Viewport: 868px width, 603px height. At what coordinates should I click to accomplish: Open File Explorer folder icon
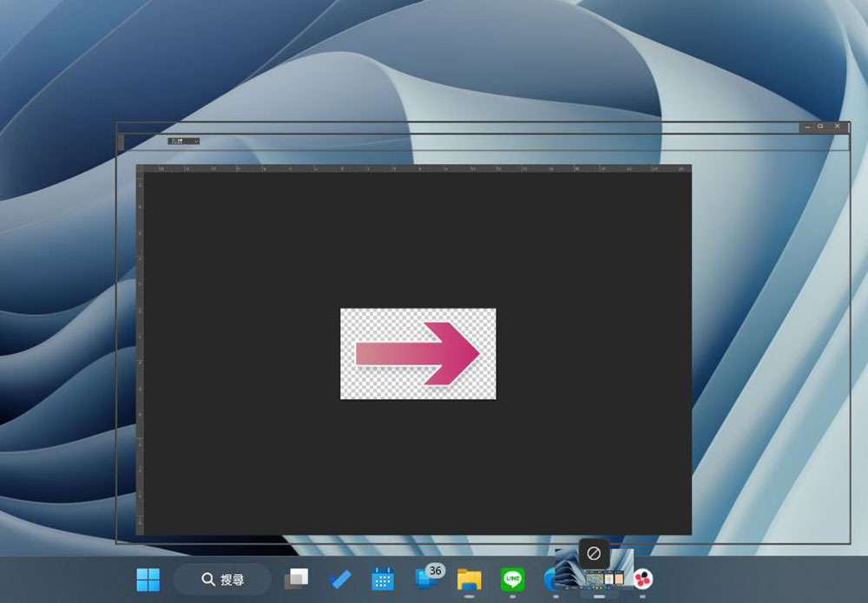(x=469, y=580)
